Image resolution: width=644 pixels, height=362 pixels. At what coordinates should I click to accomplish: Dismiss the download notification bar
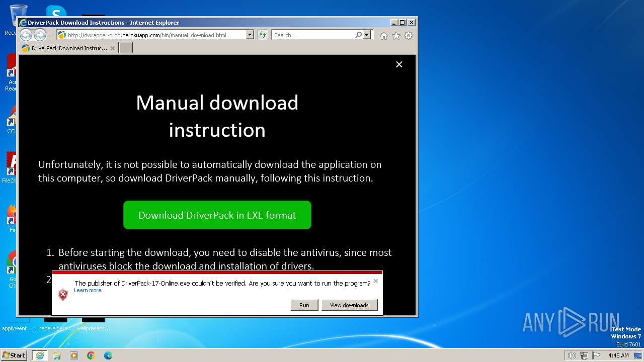pyautogui.click(x=376, y=281)
